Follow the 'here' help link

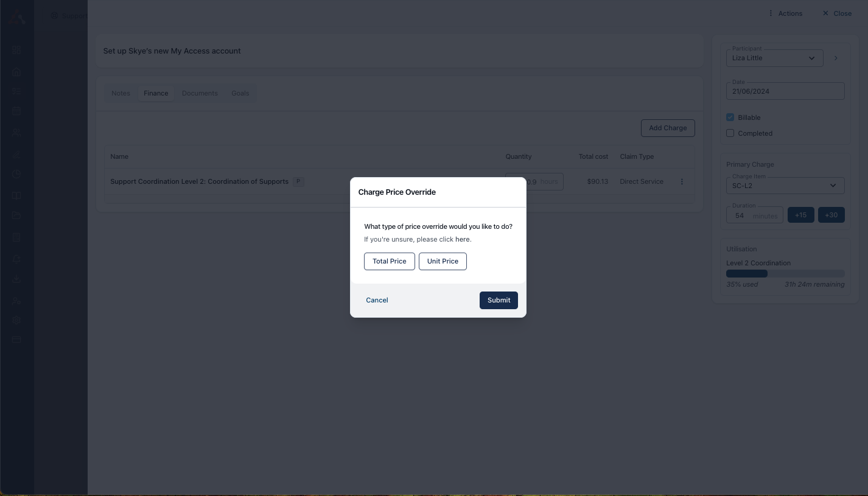point(462,239)
